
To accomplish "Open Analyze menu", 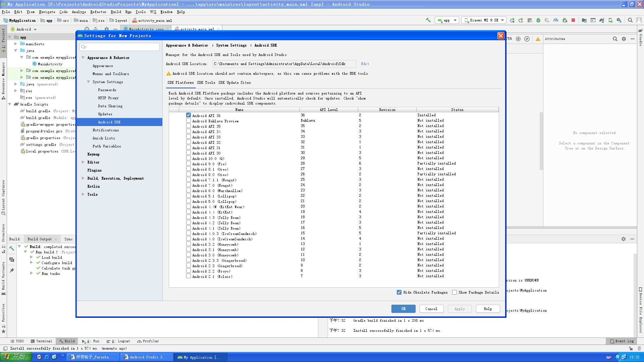I will tap(79, 12).
